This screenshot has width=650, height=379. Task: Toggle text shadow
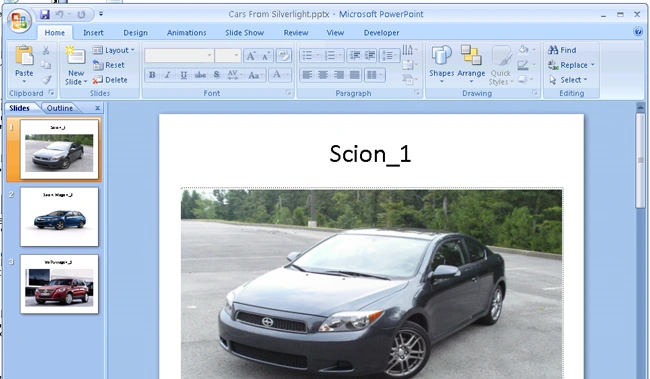coord(216,75)
